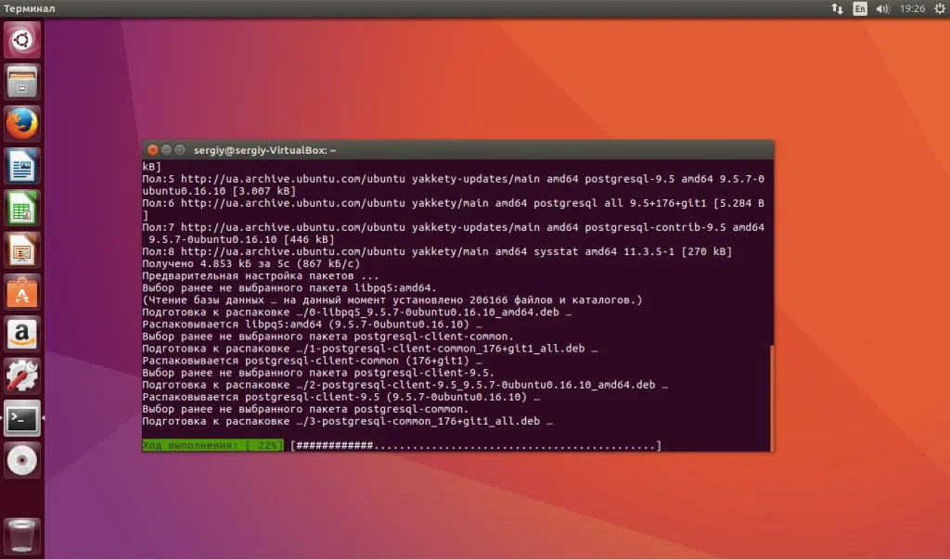Open Firefox web browser
The width and height of the screenshot is (950, 560).
(22, 124)
